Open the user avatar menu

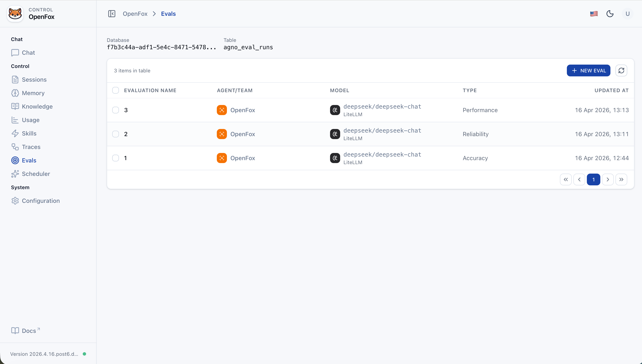click(627, 13)
